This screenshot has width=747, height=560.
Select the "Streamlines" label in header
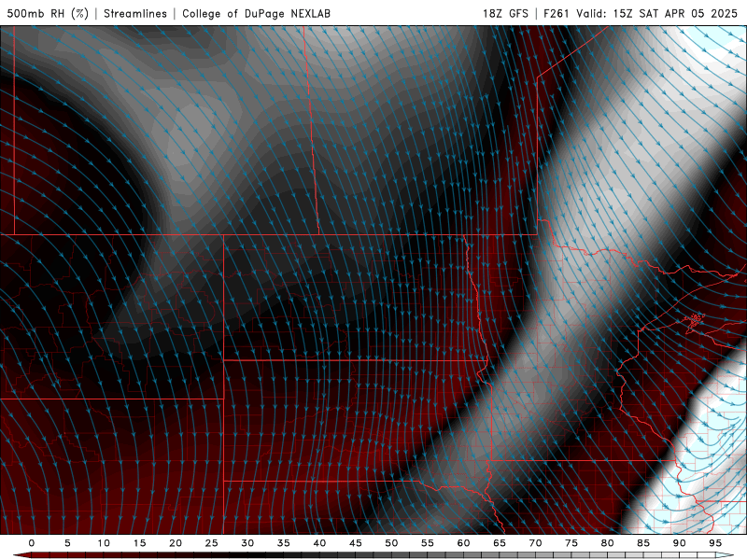(x=135, y=13)
